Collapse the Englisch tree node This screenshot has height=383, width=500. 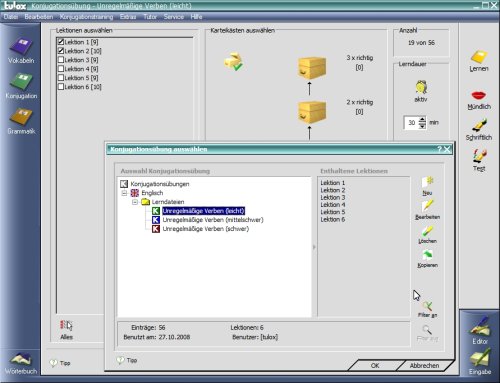(124, 193)
